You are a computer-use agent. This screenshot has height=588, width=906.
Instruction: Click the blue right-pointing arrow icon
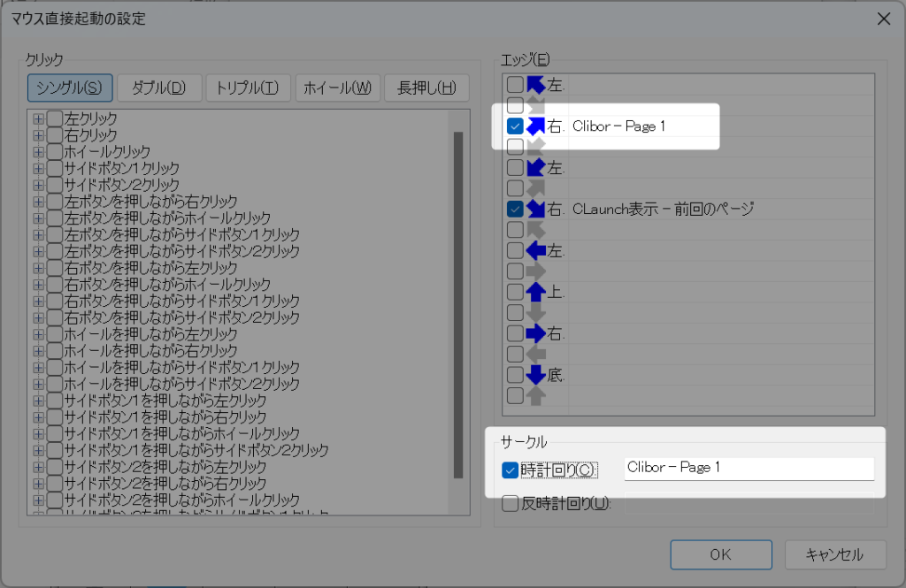point(536,333)
